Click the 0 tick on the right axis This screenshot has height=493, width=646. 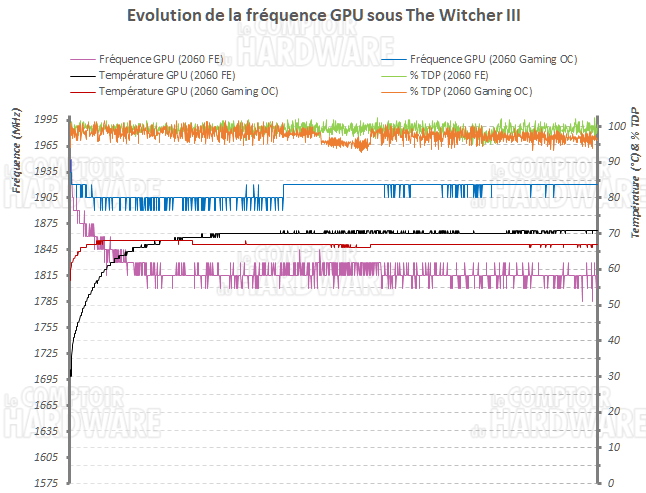611,483
